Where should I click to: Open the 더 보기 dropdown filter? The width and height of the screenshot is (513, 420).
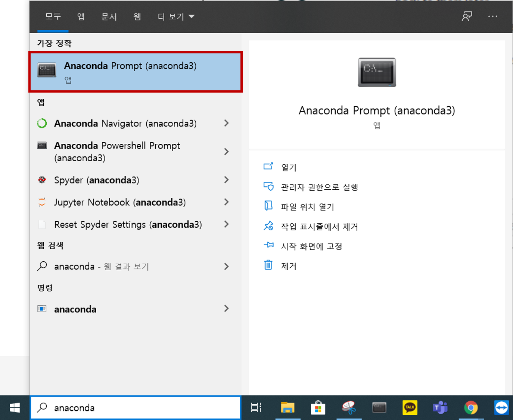pyautogui.click(x=176, y=16)
